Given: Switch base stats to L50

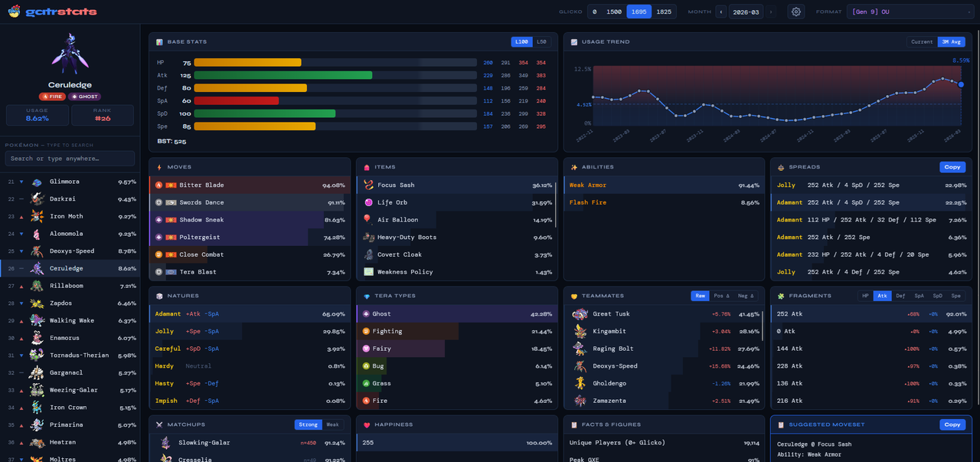Looking at the screenshot, I should click(x=541, y=42).
